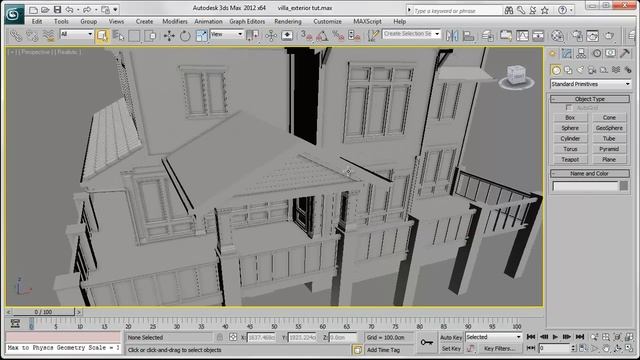This screenshot has width=640, height=360.
Task: Open the Mirror tool
Action: pyautogui.click(x=452, y=36)
